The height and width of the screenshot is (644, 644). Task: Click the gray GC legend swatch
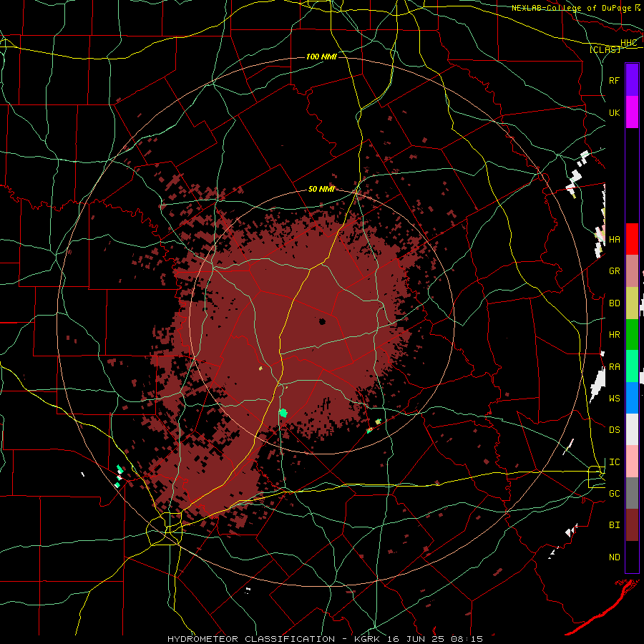pyautogui.click(x=632, y=493)
